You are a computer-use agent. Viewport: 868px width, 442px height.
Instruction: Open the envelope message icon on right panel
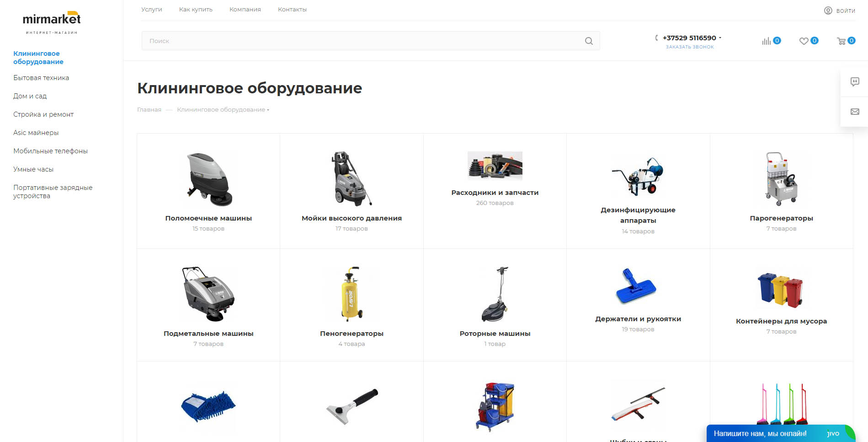[x=855, y=112]
